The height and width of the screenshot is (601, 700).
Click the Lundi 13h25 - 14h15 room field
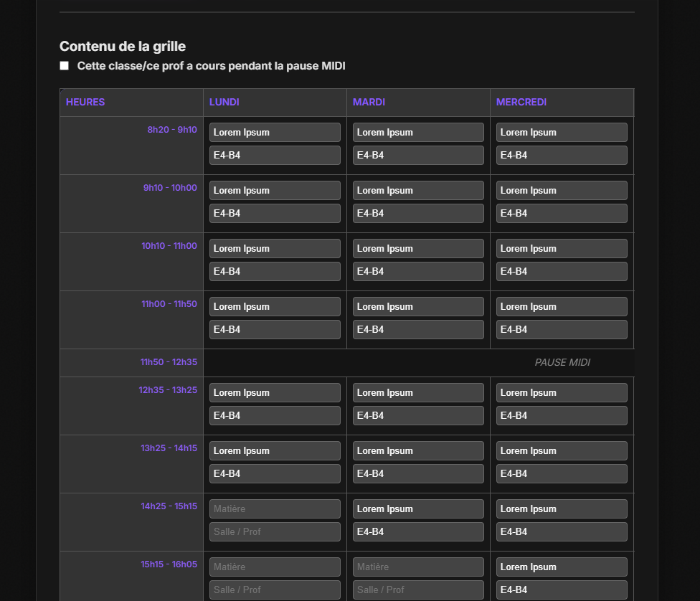pos(275,474)
